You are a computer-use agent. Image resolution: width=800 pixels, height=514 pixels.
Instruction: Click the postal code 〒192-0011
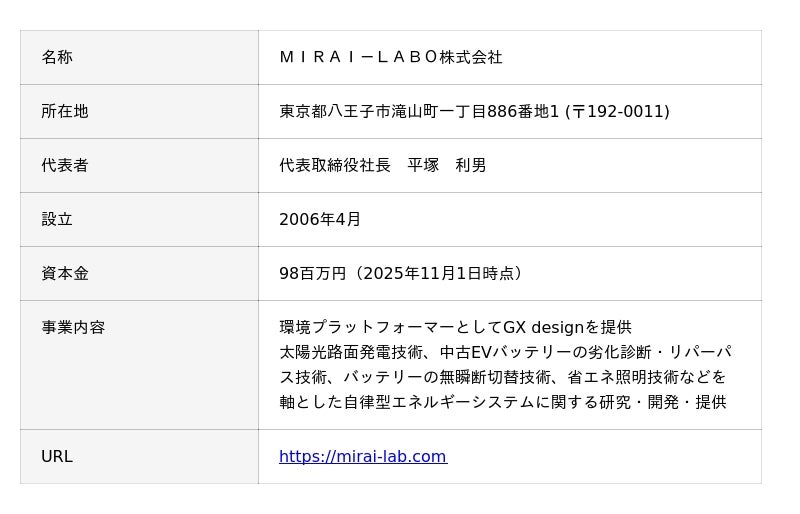[x=618, y=112]
